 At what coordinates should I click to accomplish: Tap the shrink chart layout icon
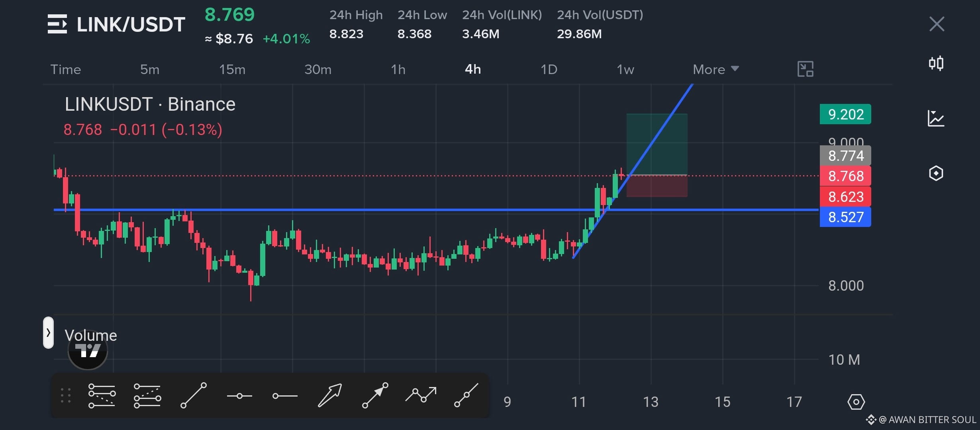click(x=805, y=69)
